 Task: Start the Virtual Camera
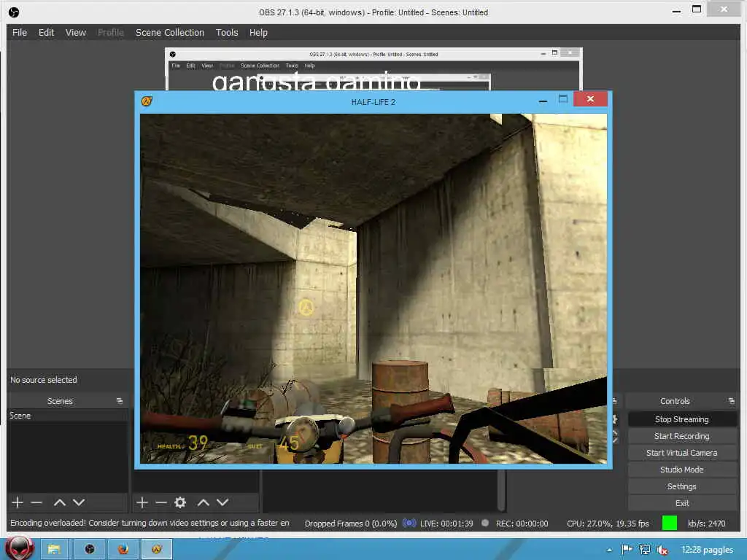tap(682, 452)
